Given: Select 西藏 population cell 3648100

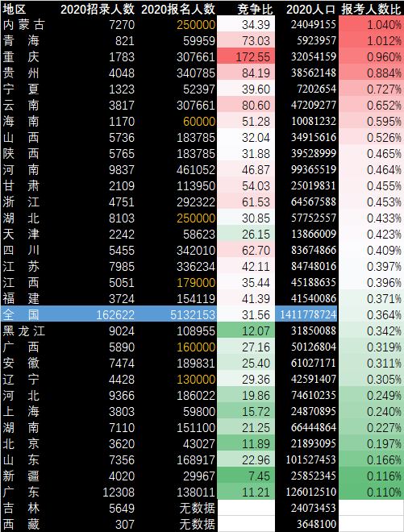Looking at the screenshot, I should [316, 525].
